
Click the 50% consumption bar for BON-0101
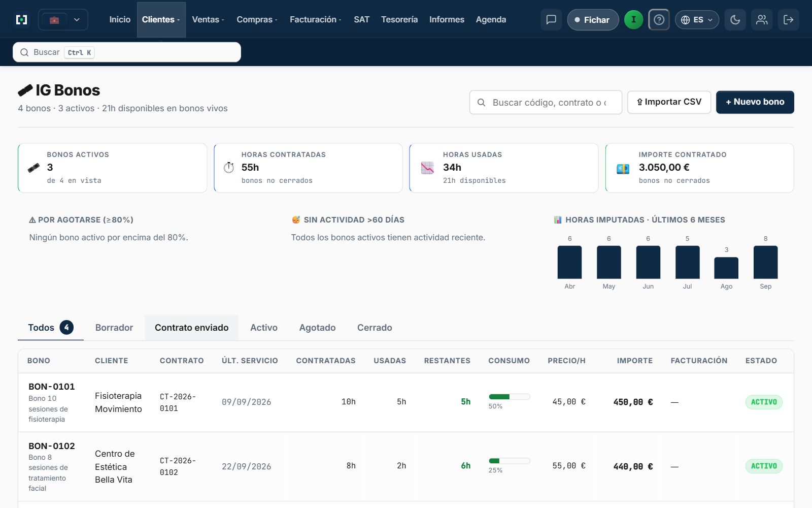(x=509, y=397)
